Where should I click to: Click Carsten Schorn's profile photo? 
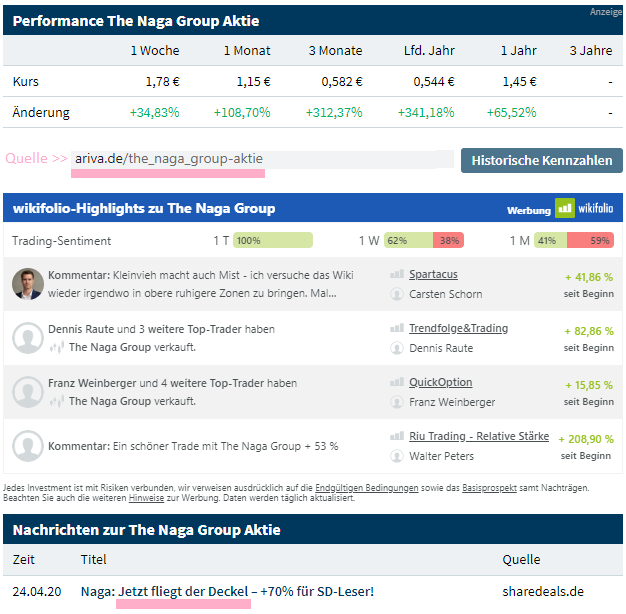coord(28,284)
